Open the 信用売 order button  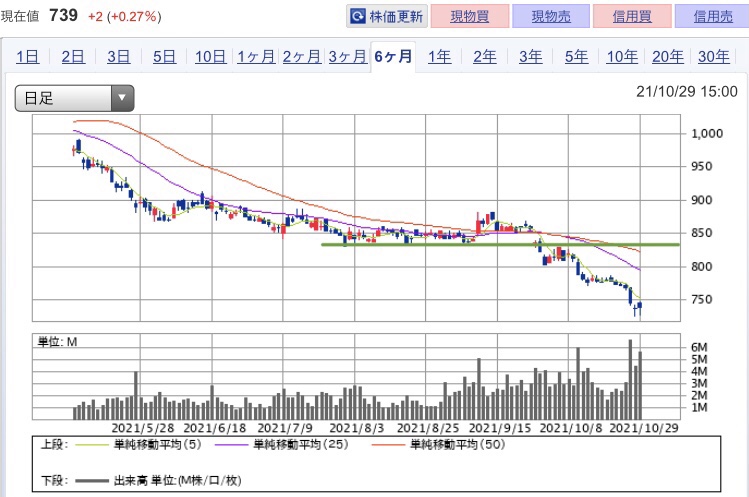pyautogui.click(x=710, y=17)
